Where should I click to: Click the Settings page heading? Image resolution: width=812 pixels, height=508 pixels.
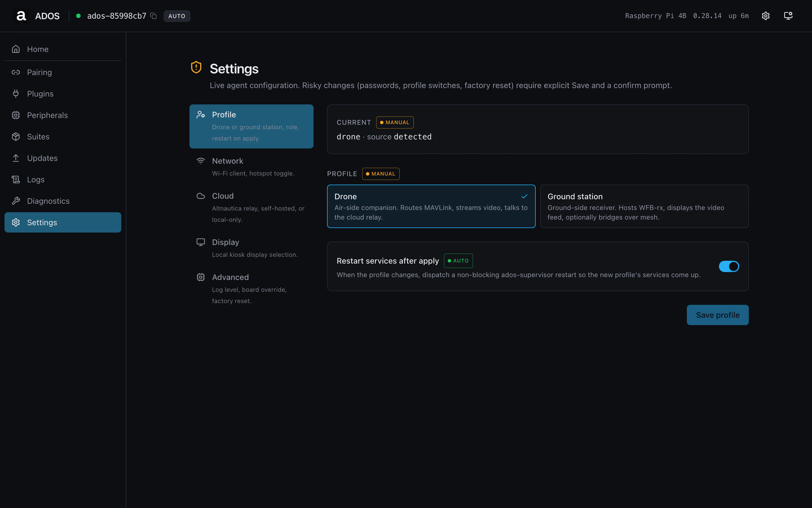pos(234,69)
